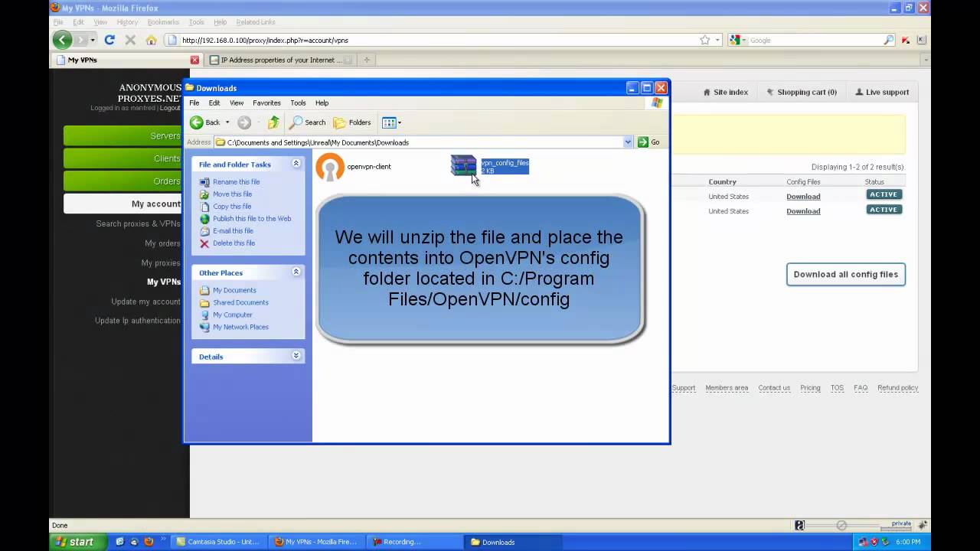The image size is (980, 551).
Task: Click E-mail this file task
Action: [x=233, y=231]
